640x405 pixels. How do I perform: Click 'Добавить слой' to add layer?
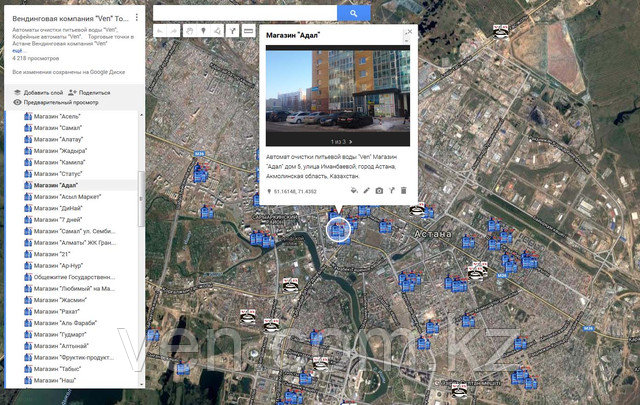coord(39,93)
